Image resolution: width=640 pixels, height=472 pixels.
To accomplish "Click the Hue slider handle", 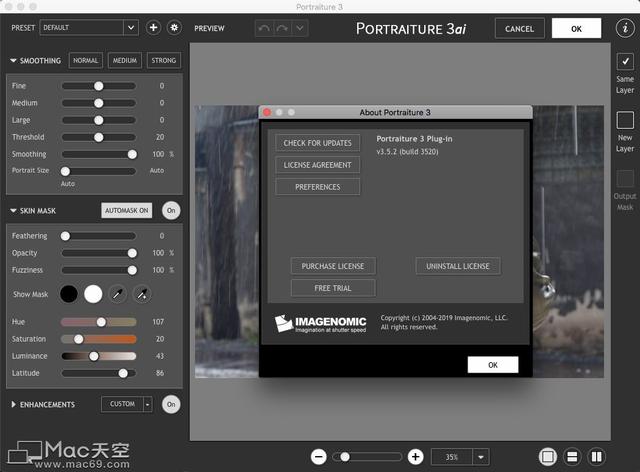I will tap(101, 322).
